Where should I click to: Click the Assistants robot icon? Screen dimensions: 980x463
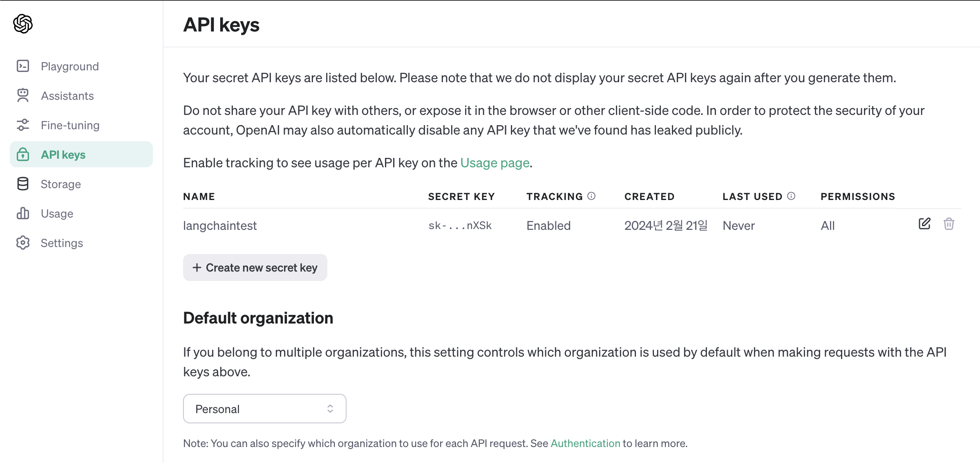[x=23, y=95]
